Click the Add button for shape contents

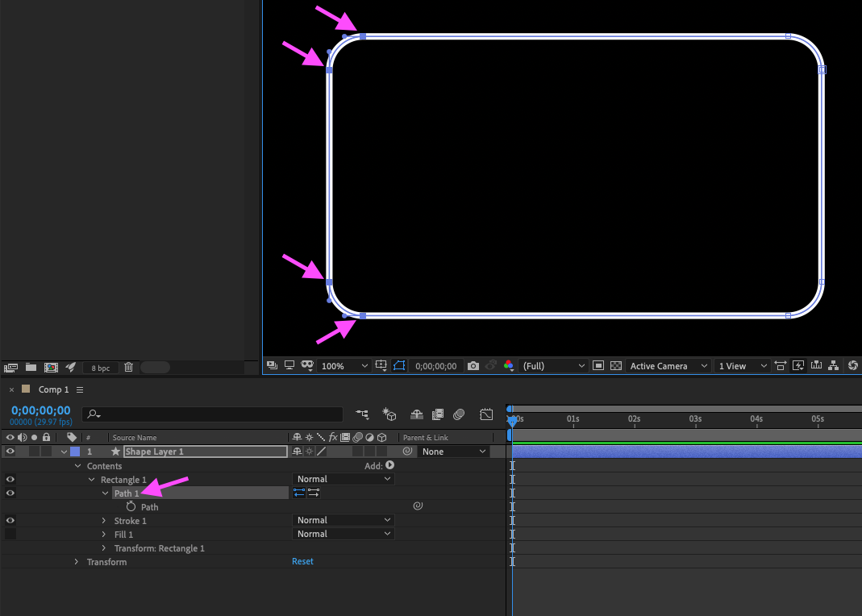(389, 465)
